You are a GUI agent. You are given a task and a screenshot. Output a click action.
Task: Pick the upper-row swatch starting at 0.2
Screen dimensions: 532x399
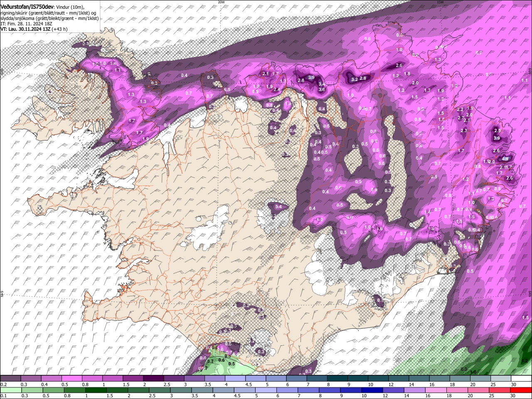[x=10, y=379]
